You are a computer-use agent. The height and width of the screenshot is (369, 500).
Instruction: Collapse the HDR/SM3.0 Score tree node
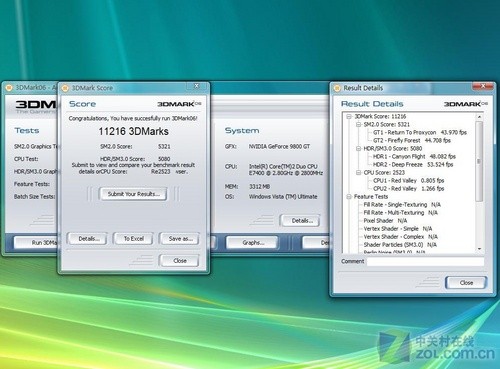click(x=358, y=148)
